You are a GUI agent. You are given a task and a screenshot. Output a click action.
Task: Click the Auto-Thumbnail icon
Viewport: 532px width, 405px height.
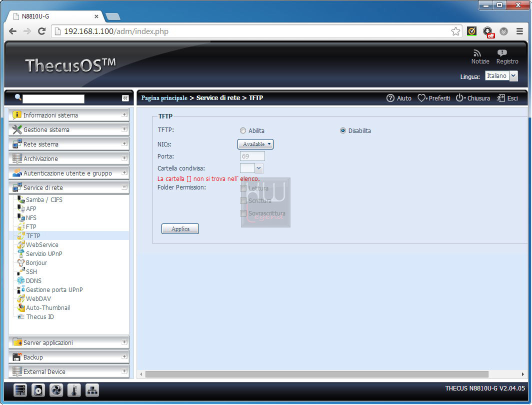pos(21,307)
